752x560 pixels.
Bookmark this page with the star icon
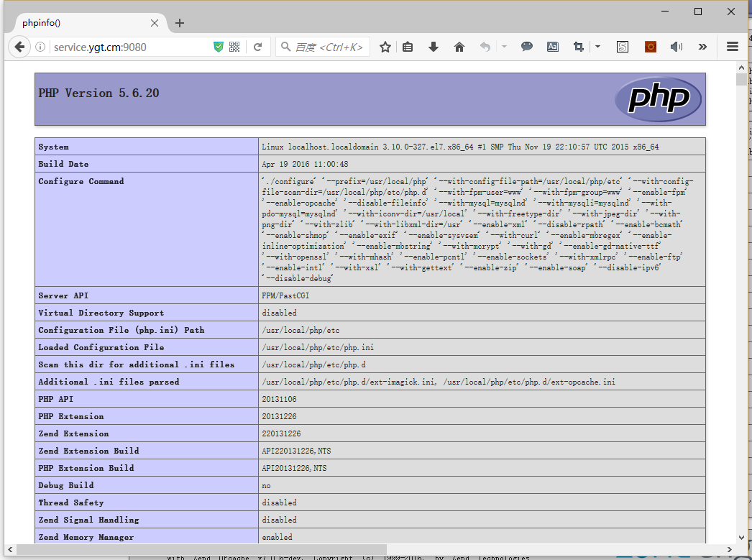click(385, 47)
